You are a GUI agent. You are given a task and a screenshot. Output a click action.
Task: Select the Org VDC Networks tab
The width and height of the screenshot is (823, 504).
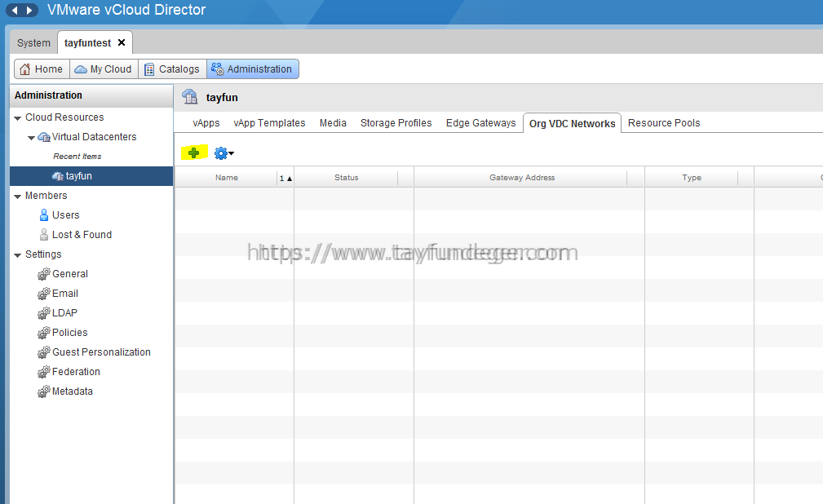pyautogui.click(x=572, y=123)
